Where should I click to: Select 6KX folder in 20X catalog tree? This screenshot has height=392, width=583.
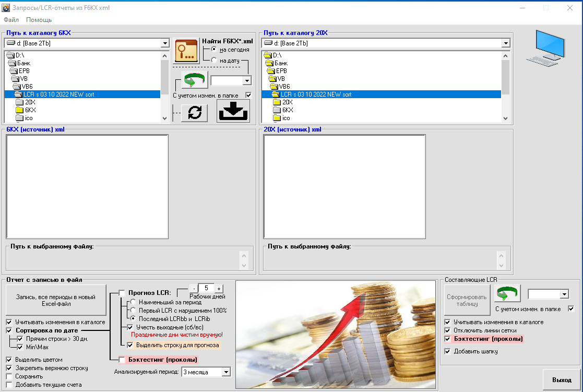point(283,110)
